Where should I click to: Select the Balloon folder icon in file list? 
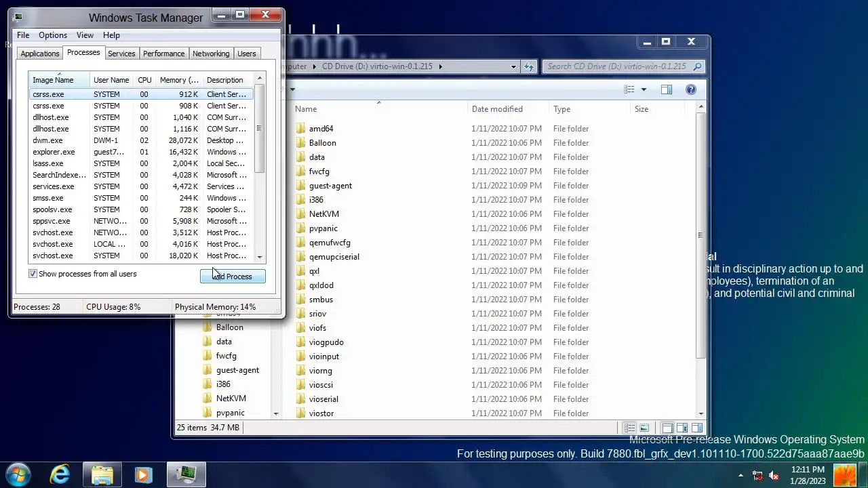300,143
